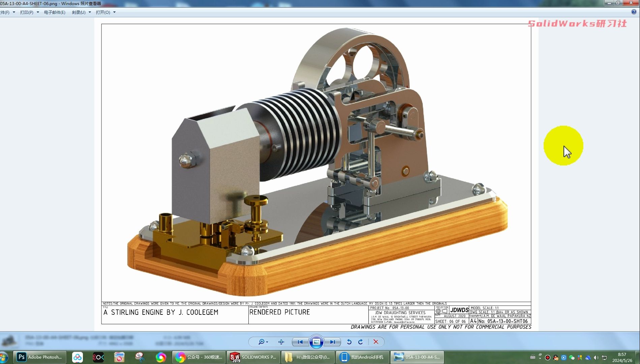
Task: Click the AUGUST 2020 date text
Action: coord(455,316)
